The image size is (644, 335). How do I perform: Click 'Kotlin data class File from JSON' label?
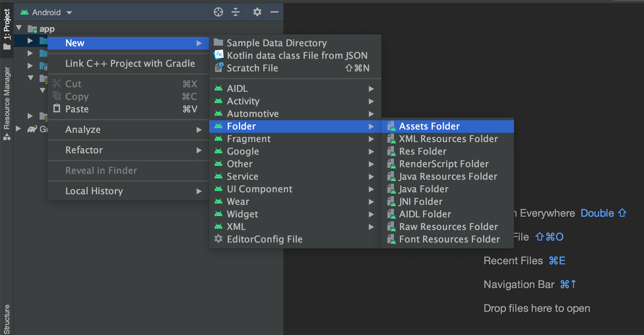coord(297,56)
